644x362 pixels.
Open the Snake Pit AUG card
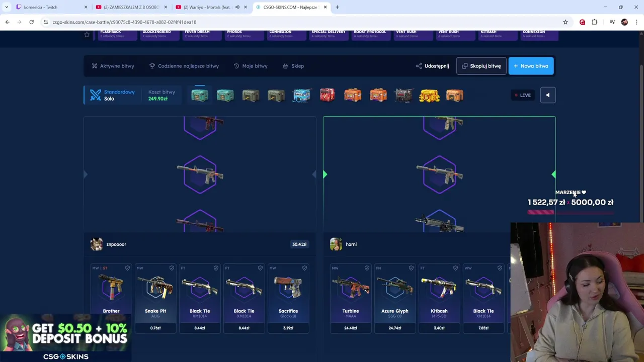[x=155, y=298]
